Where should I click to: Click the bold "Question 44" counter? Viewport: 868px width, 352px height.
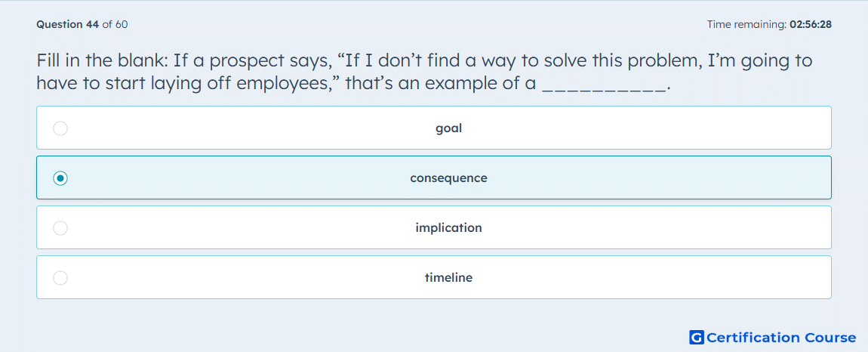[x=68, y=24]
